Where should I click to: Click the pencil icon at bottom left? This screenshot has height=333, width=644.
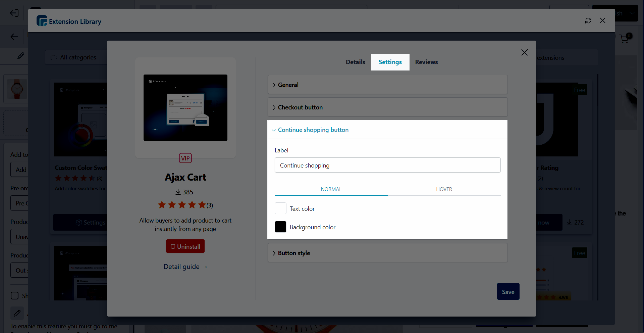pos(17,313)
